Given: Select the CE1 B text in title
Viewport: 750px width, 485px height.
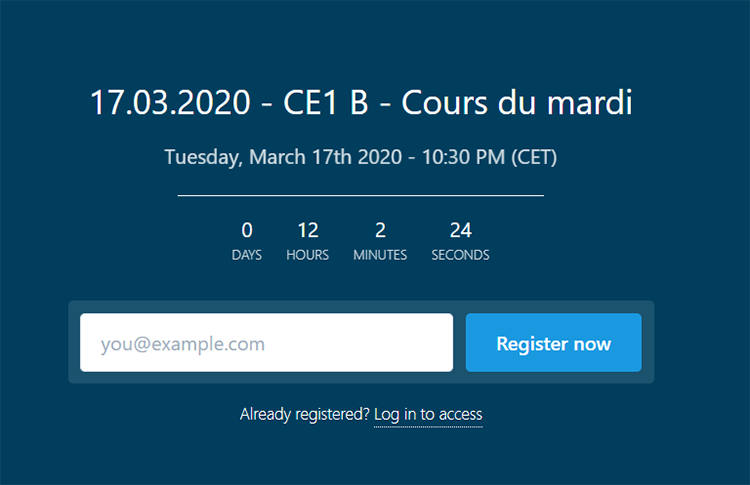Looking at the screenshot, I should click(x=326, y=102).
